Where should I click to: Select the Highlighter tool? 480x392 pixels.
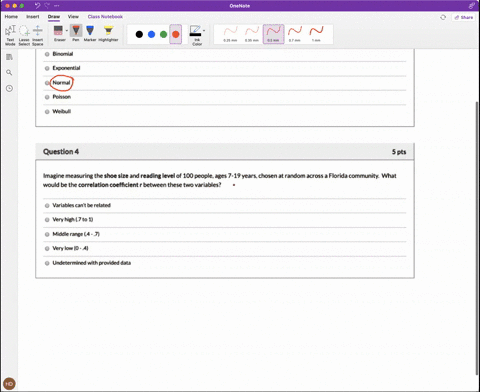108,33
